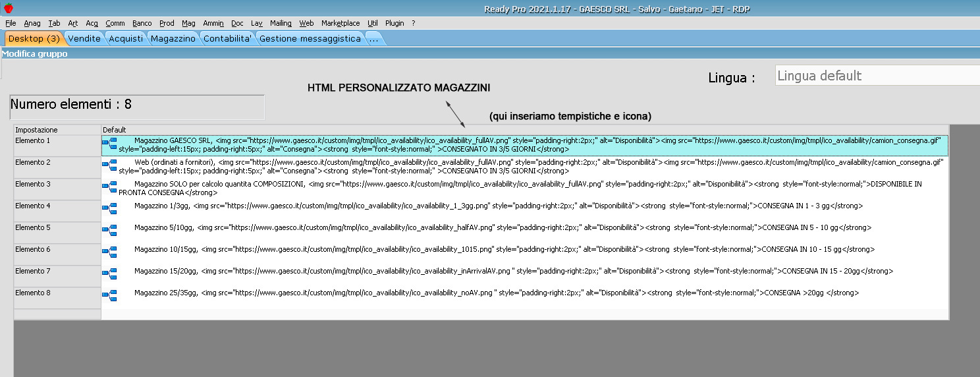Screen dimensions: 980x377
Task: Open the ? help menu
Action: (414, 23)
